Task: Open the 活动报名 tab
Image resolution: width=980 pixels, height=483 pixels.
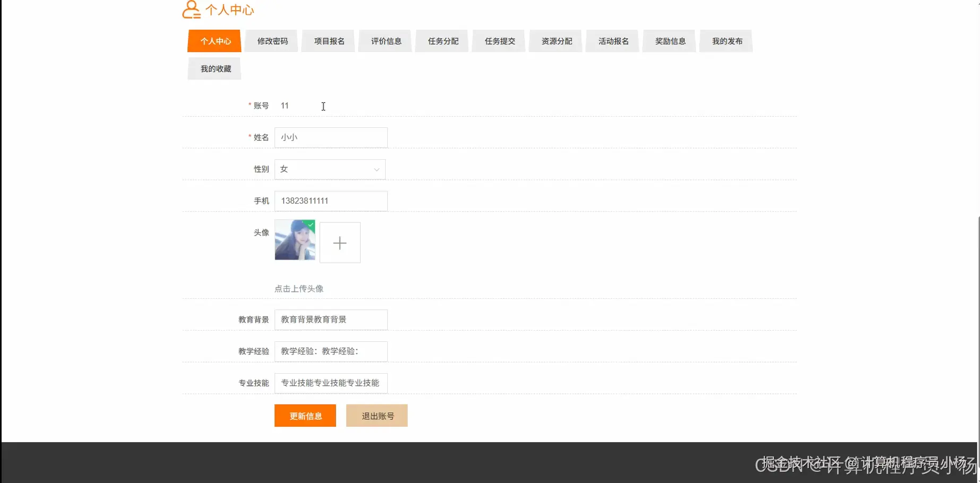Action: (x=612, y=41)
